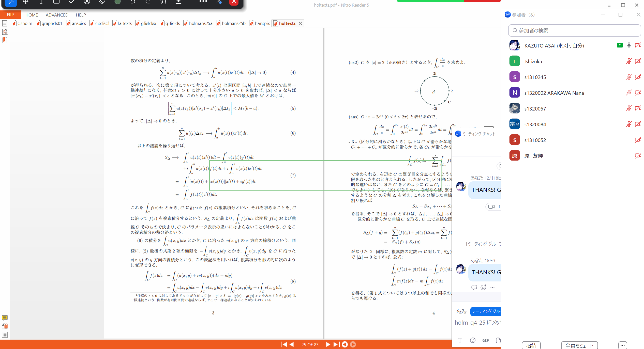Expand the participants panel more menu
Image resolution: width=644 pixels, height=349 pixels.
coord(622,345)
